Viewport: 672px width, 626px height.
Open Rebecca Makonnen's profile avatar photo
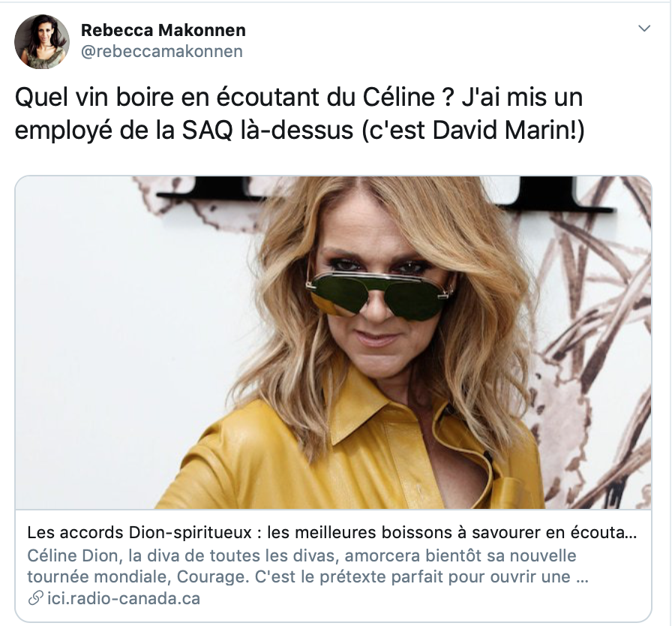[42, 41]
